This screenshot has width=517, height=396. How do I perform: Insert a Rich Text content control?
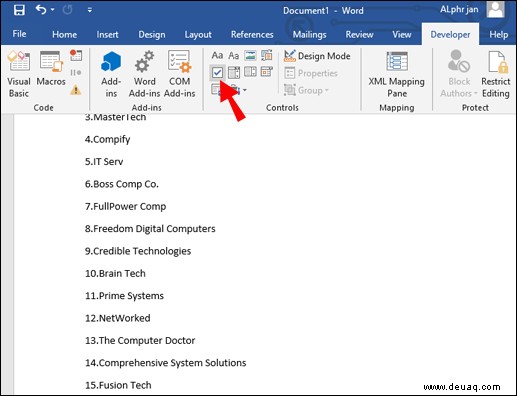coord(217,55)
